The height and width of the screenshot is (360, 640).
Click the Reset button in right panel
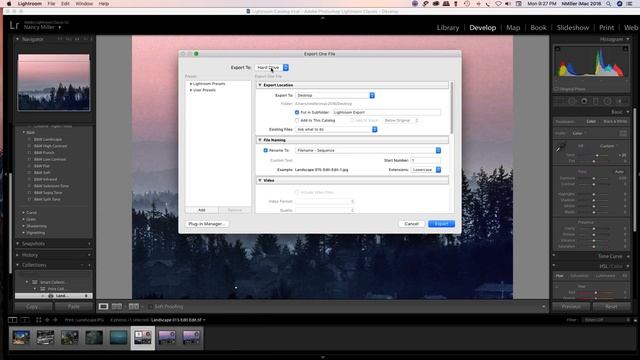[x=611, y=307]
